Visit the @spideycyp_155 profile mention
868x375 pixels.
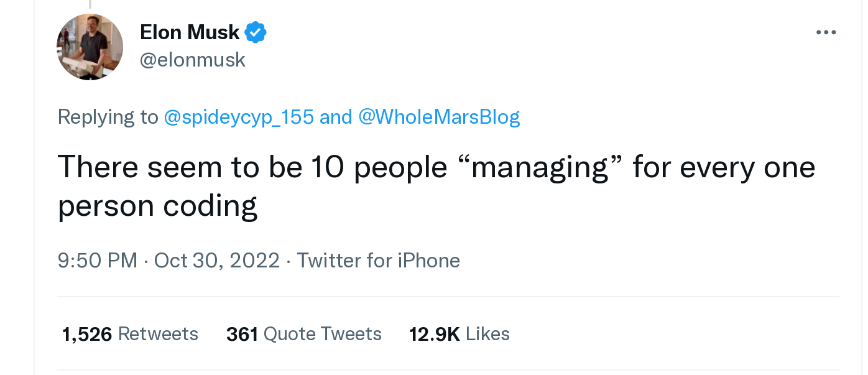pos(238,117)
